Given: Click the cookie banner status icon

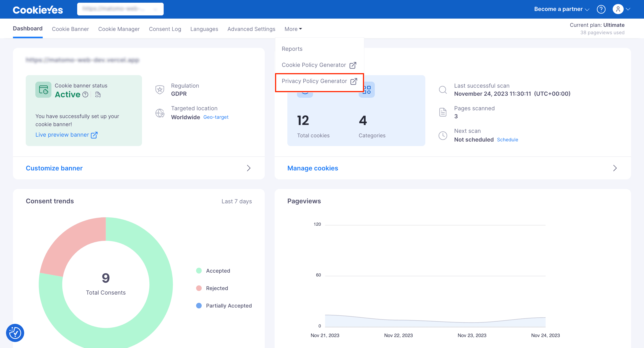Looking at the screenshot, I should click(x=43, y=89).
